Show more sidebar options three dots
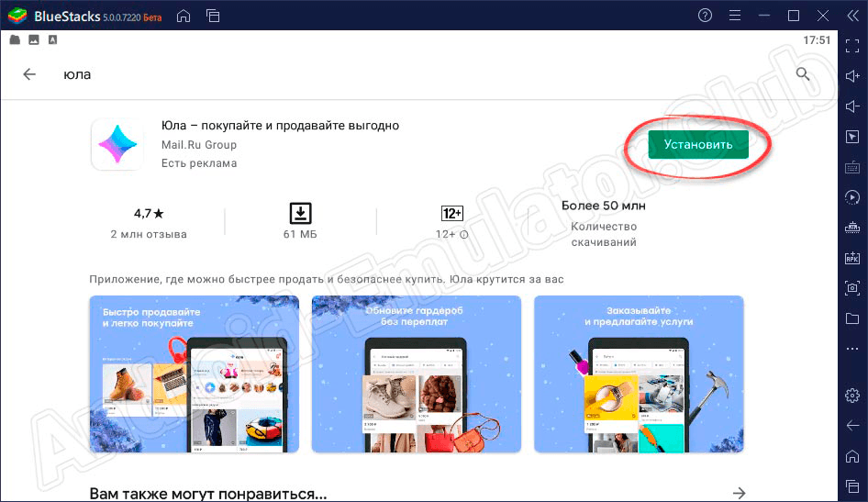Viewport: 868px width, 502px height. [x=852, y=349]
